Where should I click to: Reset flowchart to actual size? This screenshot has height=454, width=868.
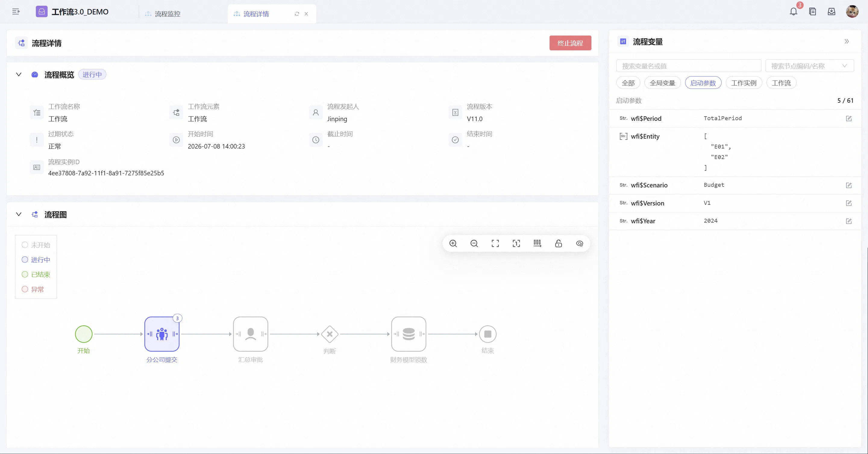(516, 243)
